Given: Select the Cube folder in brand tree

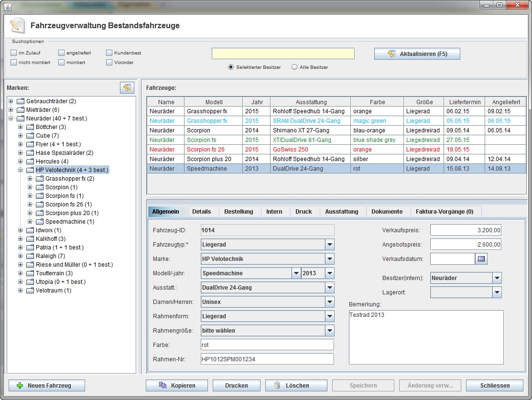Looking at the screenshot, I should pyautogui.click(x=47, y=136).
